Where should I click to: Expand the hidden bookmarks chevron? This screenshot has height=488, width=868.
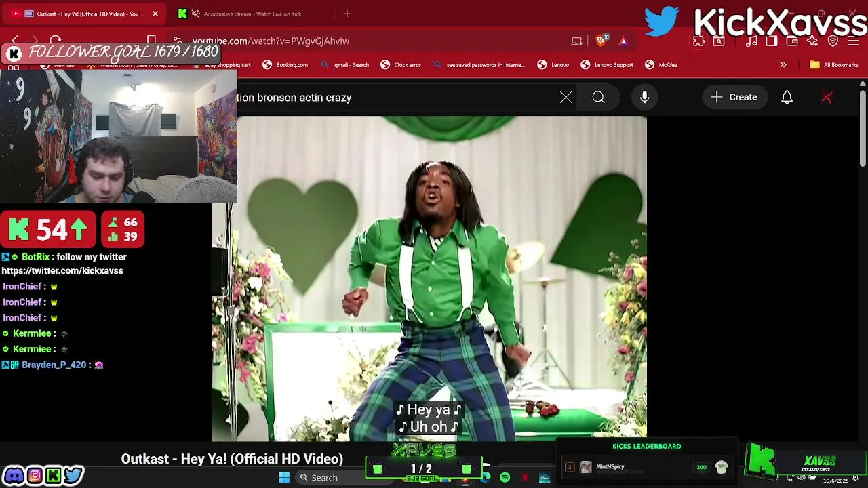click(x=783, y=65)
